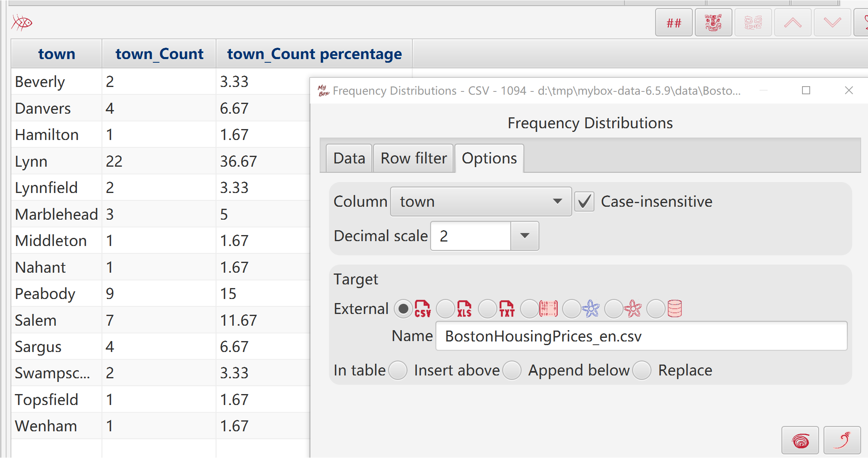Toggle the Case-insensitive checkbox
This screenshot has width=868, height=458.
point(584,201)
